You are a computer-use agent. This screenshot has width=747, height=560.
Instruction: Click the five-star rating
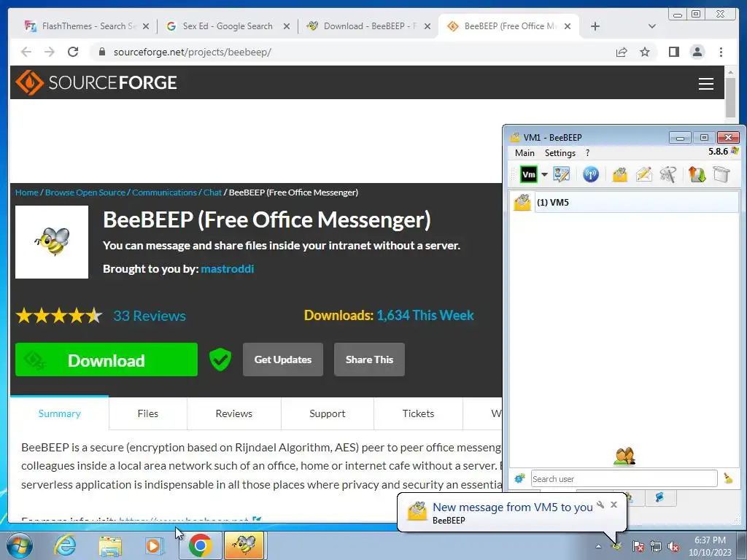[59, 316]
